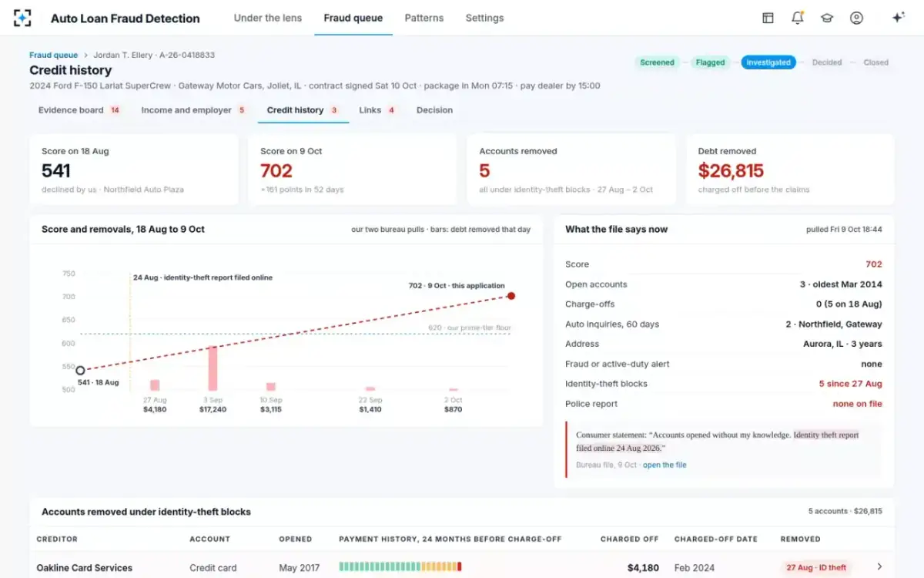Click the 10 Sep $3,115 bar

pos(271,387)
